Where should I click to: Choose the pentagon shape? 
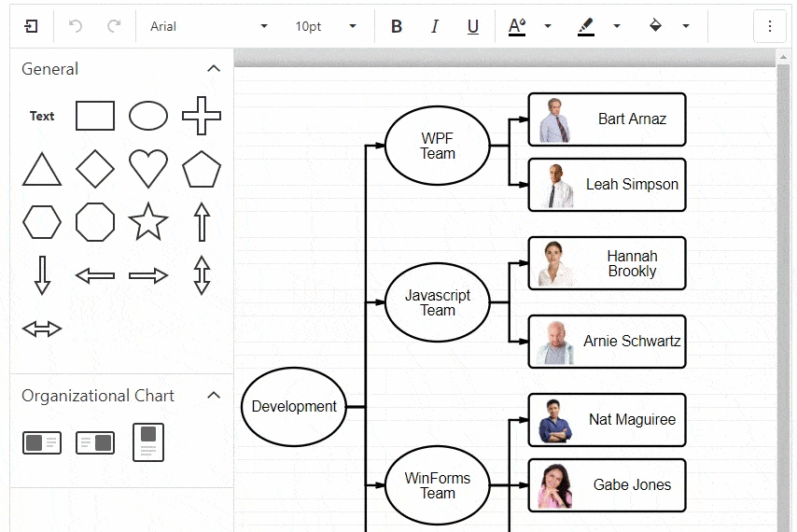pyautogui.click(x=202, y=169)
